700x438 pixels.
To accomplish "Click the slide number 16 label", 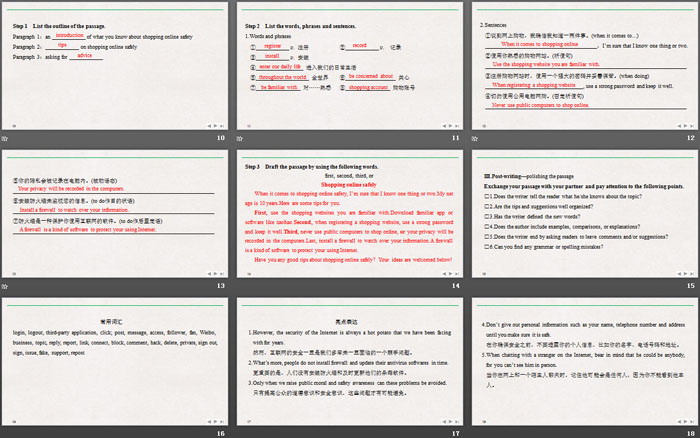I will [218, 432].
